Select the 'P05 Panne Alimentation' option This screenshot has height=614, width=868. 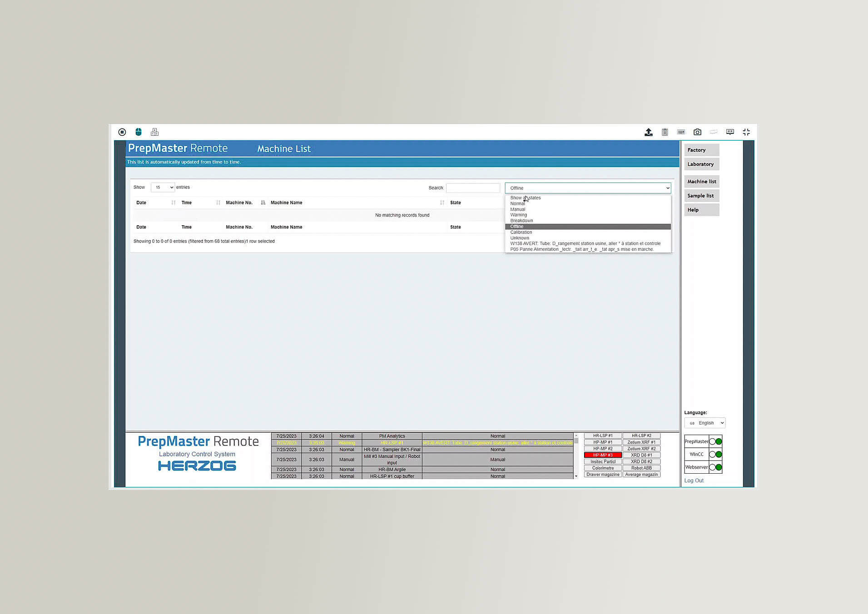tap(588, 249)
